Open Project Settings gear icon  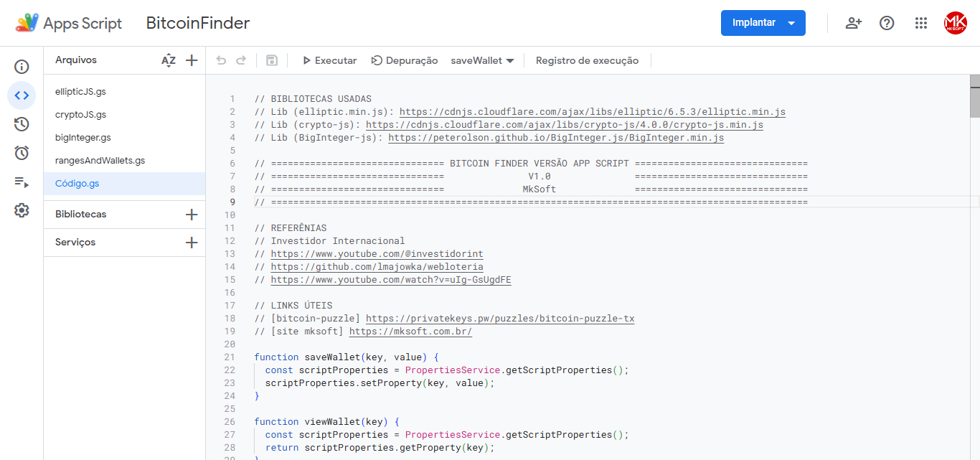coord(22,210)
